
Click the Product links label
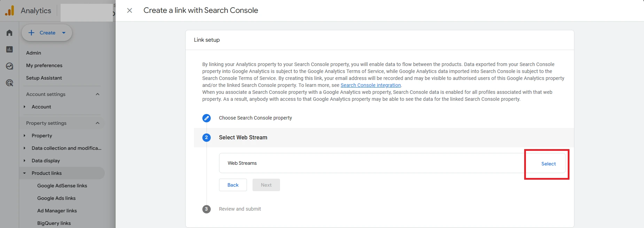tap(47, 173)
